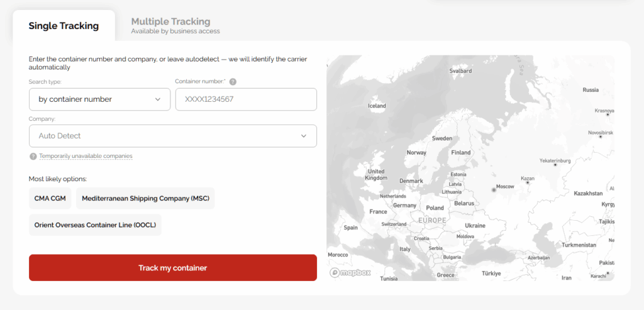Viewport: 644px width, 310px height.
Task: Click the Iceland label on the map
Action: [377, 106]
